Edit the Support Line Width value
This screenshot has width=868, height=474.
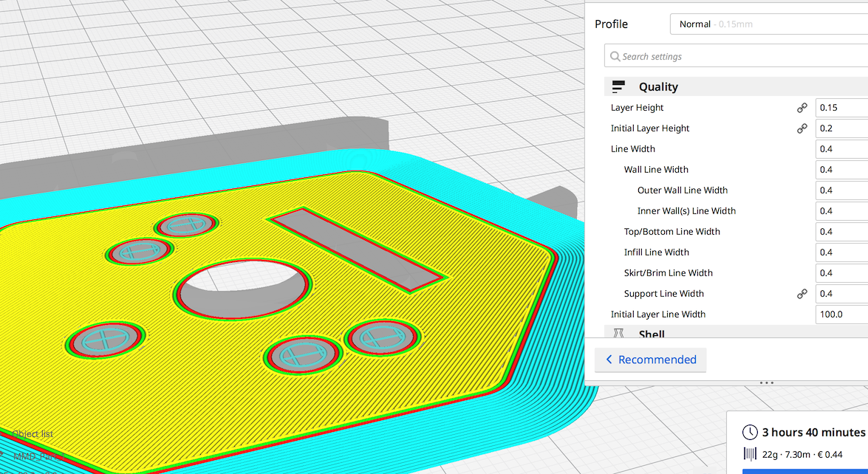(x=841, y=294)
